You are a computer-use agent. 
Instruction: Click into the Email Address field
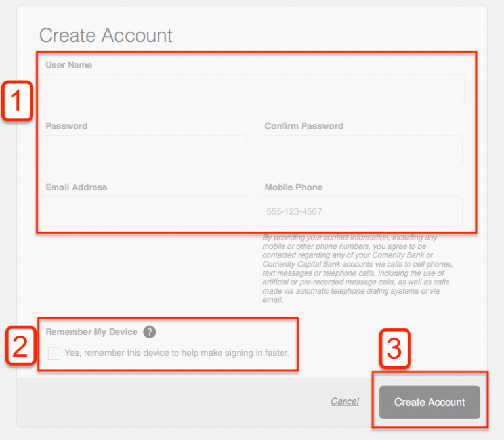(143, 211)
